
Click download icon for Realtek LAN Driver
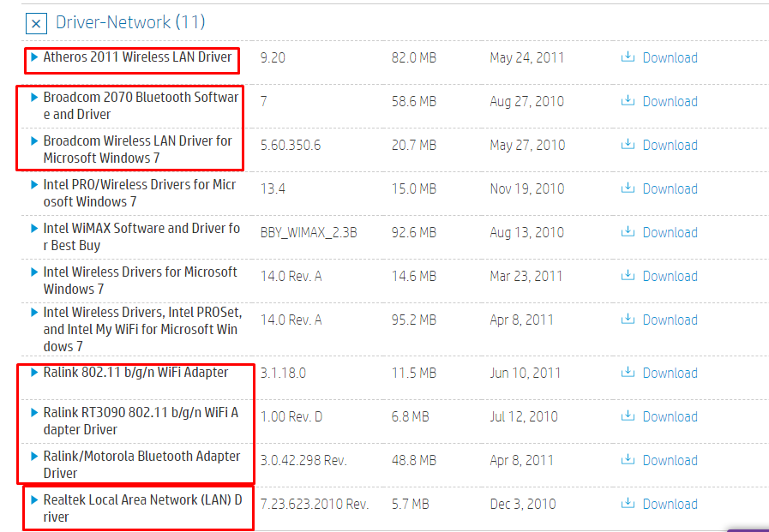pyautogui.click(x=628, y=503)
